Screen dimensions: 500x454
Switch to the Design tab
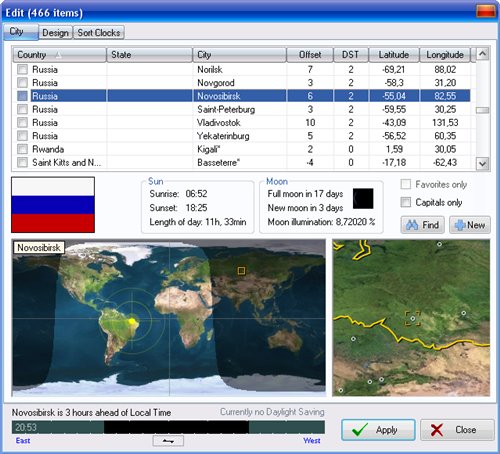(55, 33)
